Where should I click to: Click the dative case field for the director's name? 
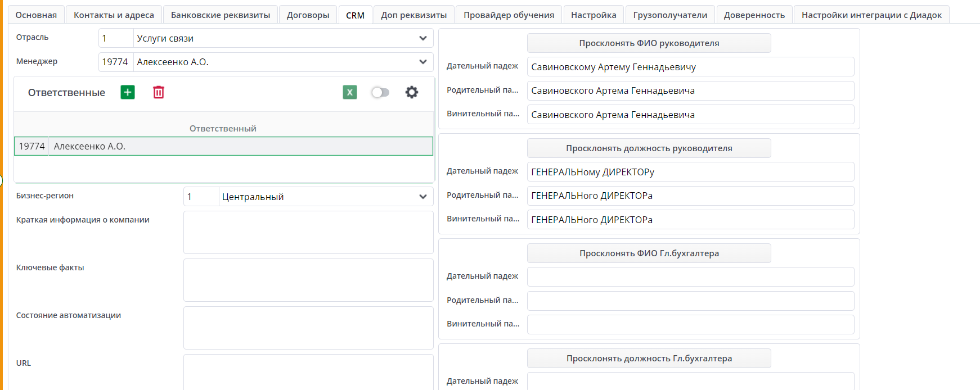pos(690,67)
